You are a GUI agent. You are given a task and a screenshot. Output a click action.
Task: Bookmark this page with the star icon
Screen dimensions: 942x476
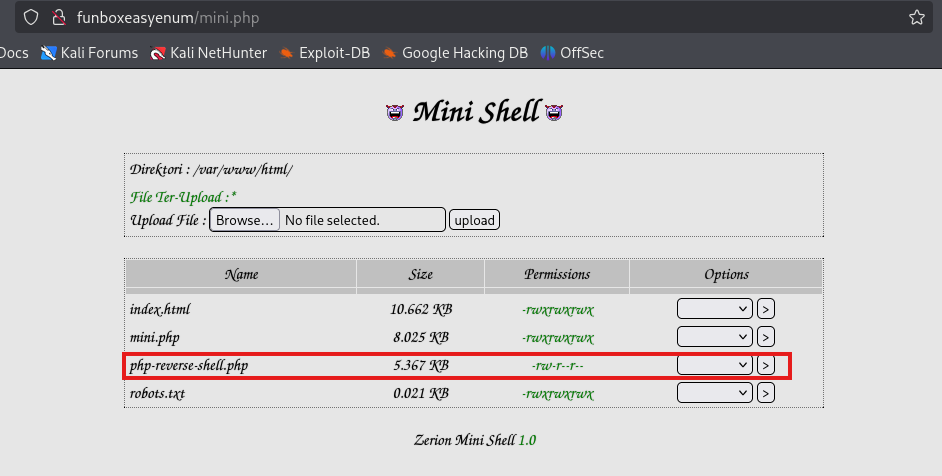[916, 17]
